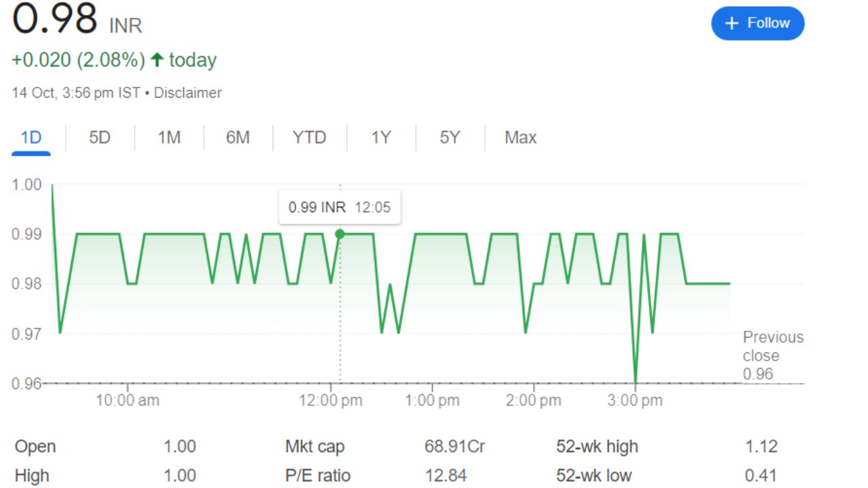Click the 0.97 y-axis label

pos(27,333)
